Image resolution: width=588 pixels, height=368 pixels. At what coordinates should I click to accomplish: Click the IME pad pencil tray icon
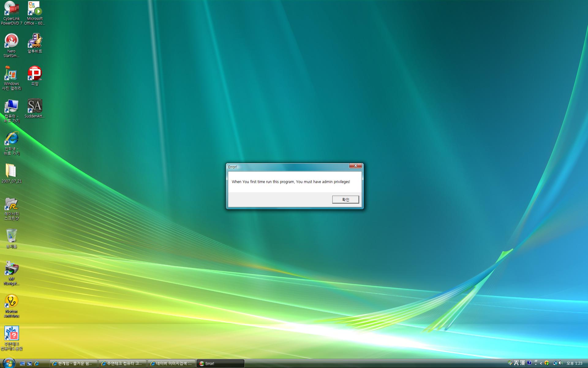click(x=510, y=363)
